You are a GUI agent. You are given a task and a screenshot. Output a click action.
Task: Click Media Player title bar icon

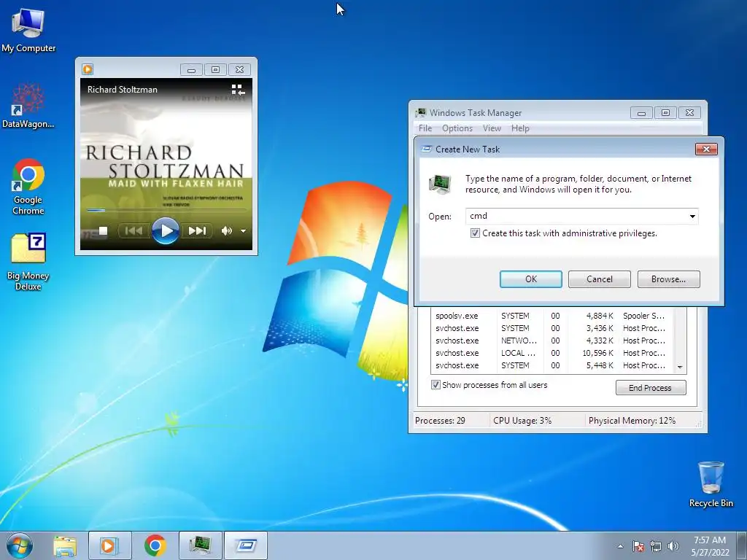pos(88,69)
